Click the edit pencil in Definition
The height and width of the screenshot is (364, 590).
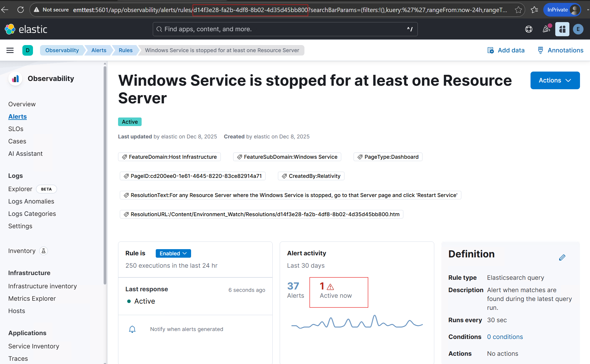(562, 257)
